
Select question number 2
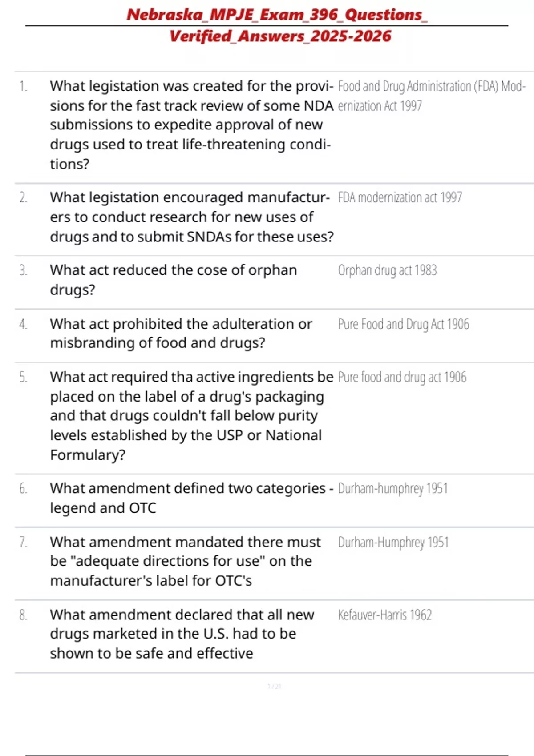23,197
